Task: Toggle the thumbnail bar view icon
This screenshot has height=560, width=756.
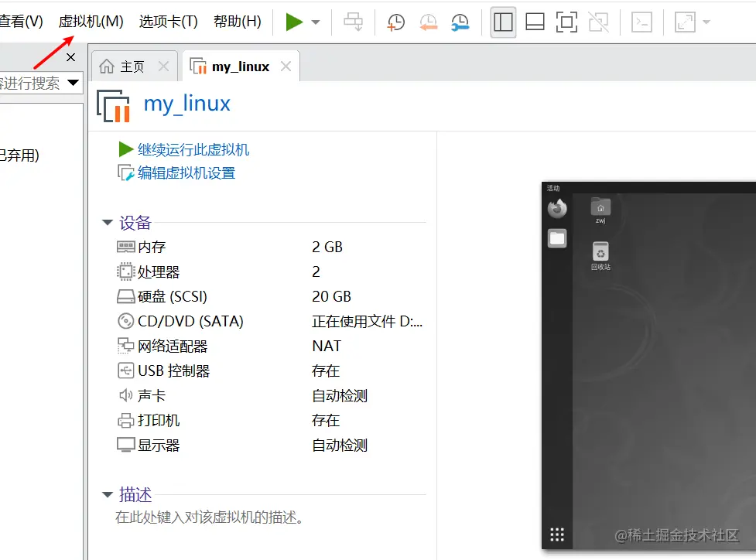Action: click(535, 22)
